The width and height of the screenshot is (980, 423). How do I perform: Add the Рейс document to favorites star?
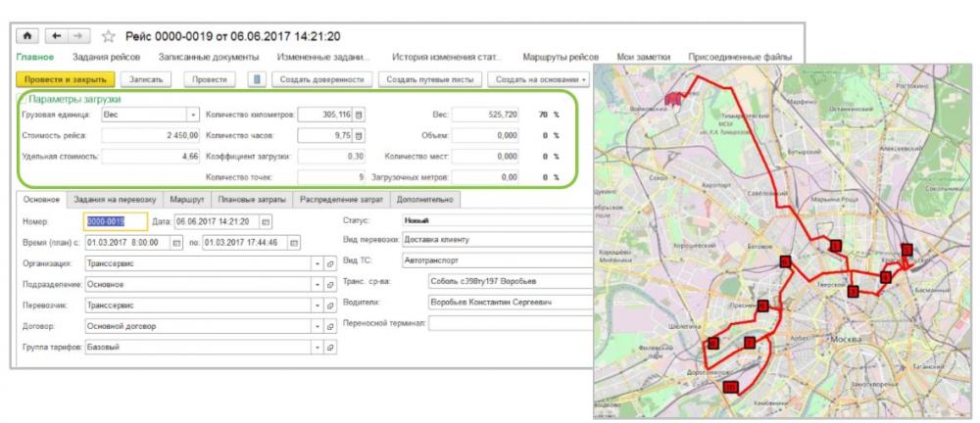[108, 36]
